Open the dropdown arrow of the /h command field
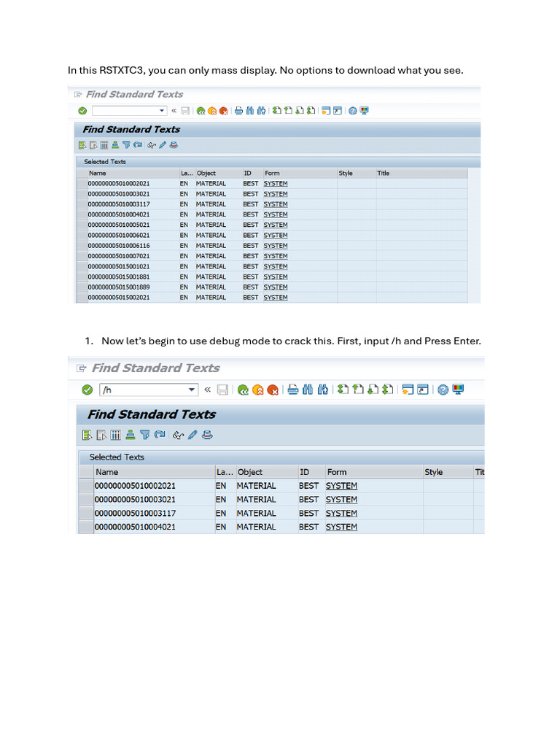 (192, 390)
